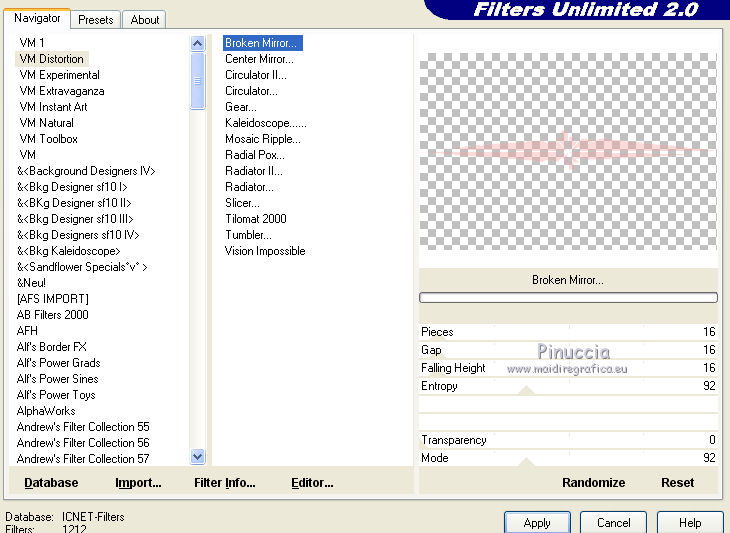Adjust the Falling Height slider

(x=568, y=368)
